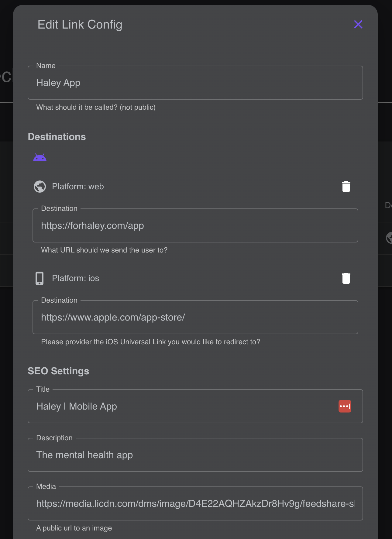The height and width of the screenshot is (539, 392).
Task: Add an Android destination with the android icon
Action: coord(40,157)
